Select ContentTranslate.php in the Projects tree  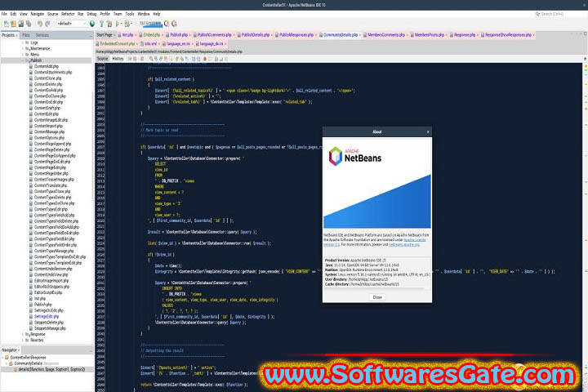pos(51,185)
